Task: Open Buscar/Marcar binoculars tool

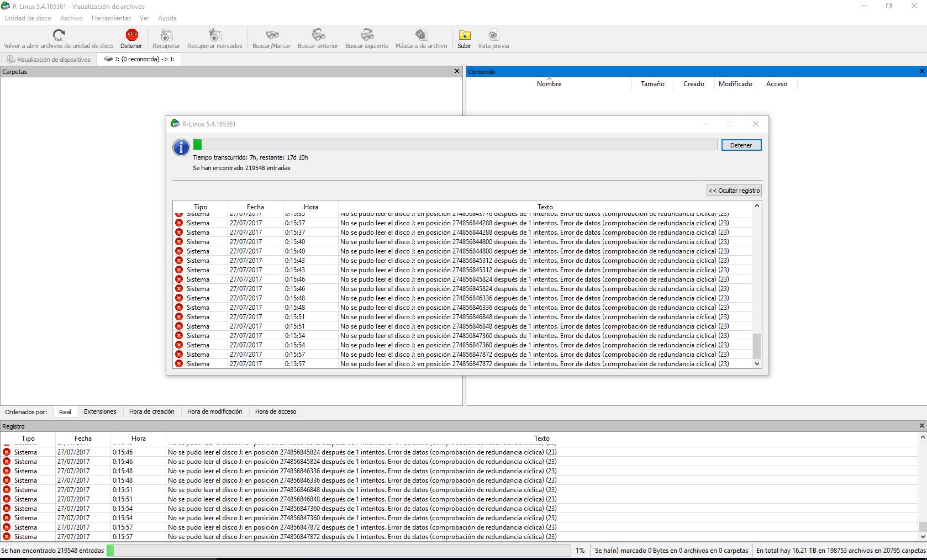Action: point(271,35)
